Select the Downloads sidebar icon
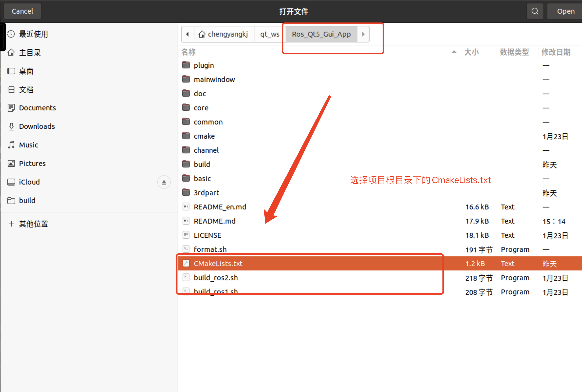This screenshot has width=582, height=392. pos(11,126)
